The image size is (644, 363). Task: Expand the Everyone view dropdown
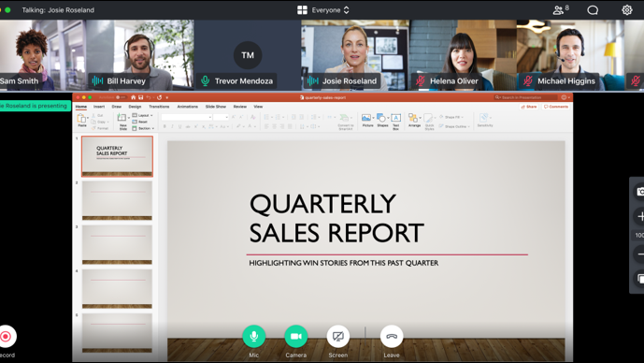[x=330, y=10]
